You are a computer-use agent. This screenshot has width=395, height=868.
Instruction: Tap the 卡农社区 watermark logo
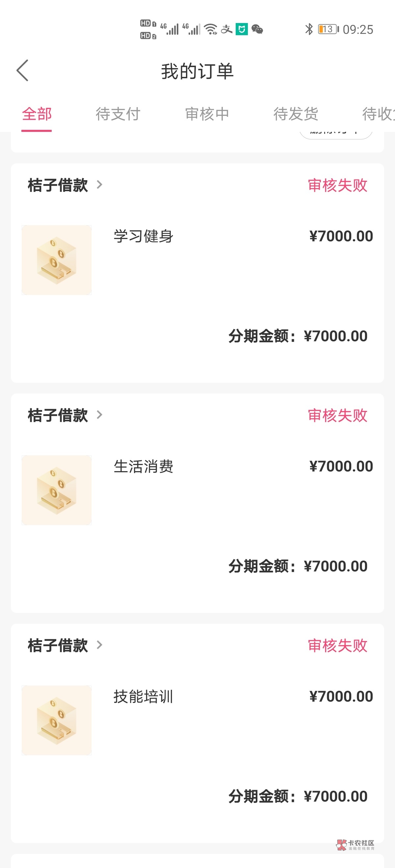[355, 844]
